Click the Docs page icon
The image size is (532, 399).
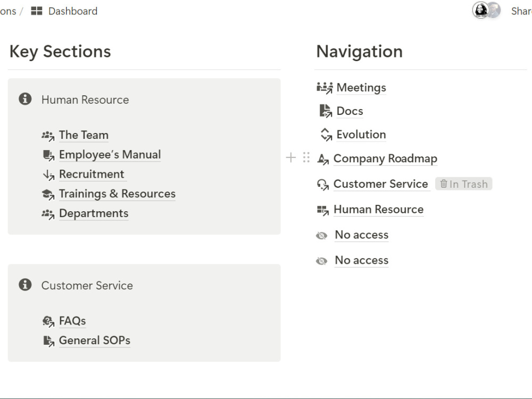point(326,111)
